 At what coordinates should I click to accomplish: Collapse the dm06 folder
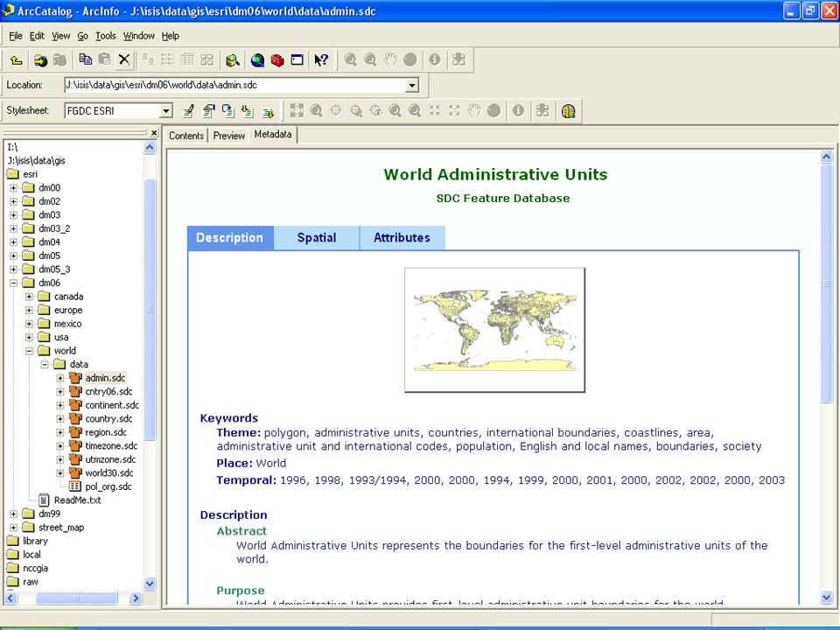click(13, 283)
